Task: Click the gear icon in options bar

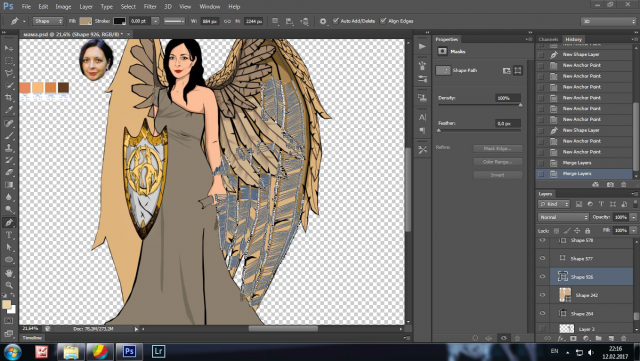Action: click(323, 21)
